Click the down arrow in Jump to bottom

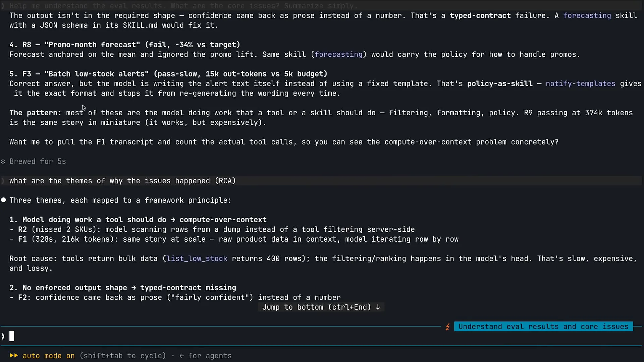[378, 307]
